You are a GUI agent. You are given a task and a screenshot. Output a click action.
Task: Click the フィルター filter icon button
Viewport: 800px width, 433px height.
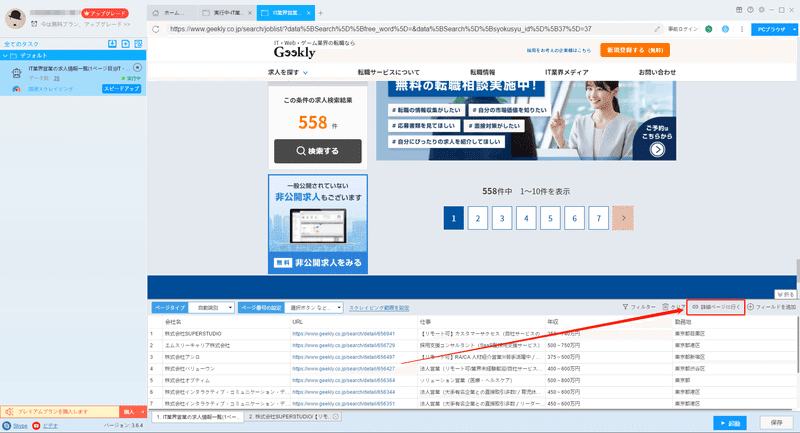[x=639, y=307]
